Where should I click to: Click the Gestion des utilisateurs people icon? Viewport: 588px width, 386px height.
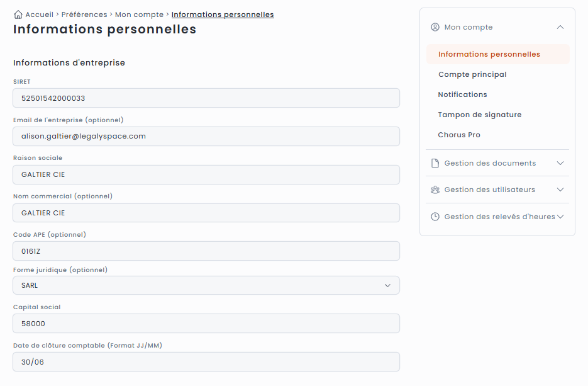pyautogui.click(x=435, y=190)
